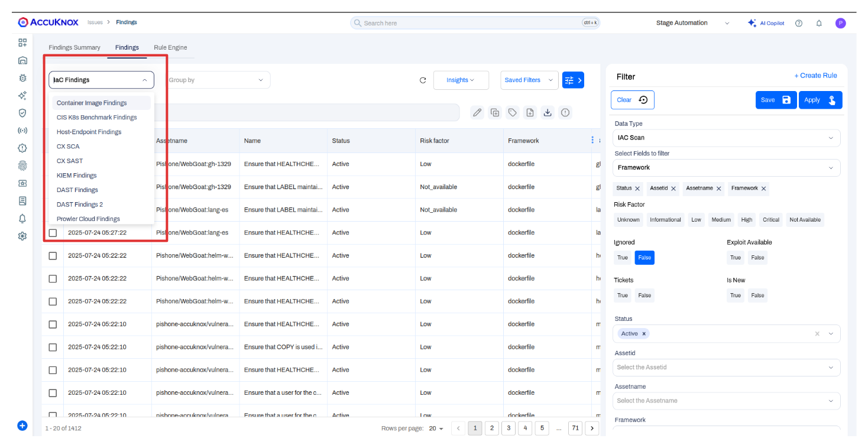The height and width of the screenshot is (448, 868).
Task: Select DAST Findings 2 option
Action: coord(101,204)
